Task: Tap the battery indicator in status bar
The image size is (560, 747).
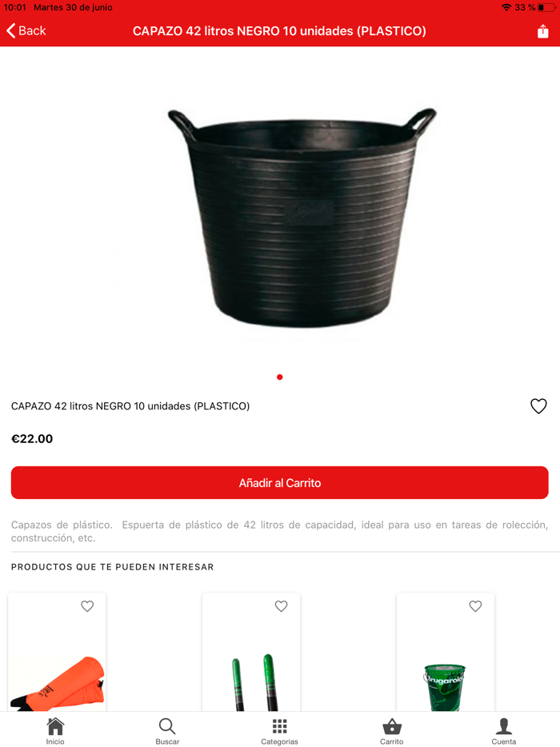Action: (x=546, y=8)
